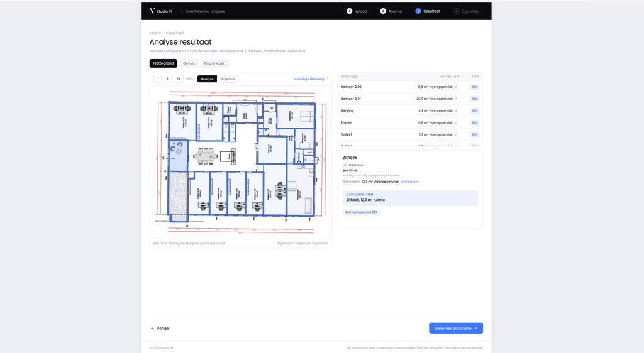Click the highlighted Zithoek room on plan
This screenshot has width=644, height=353.
pyautogui.click(x=178, y=156)
